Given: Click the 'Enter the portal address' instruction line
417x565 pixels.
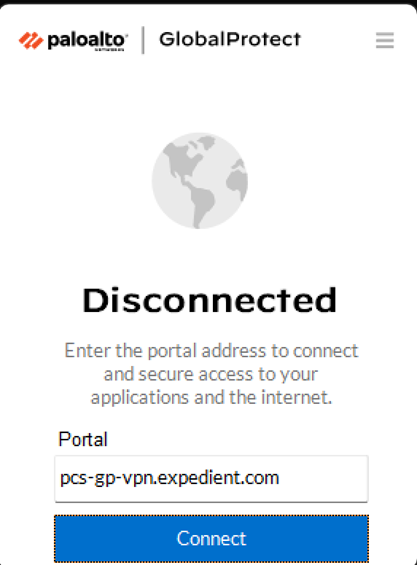Looking at the screenshot, I should [x=211, y=351].
